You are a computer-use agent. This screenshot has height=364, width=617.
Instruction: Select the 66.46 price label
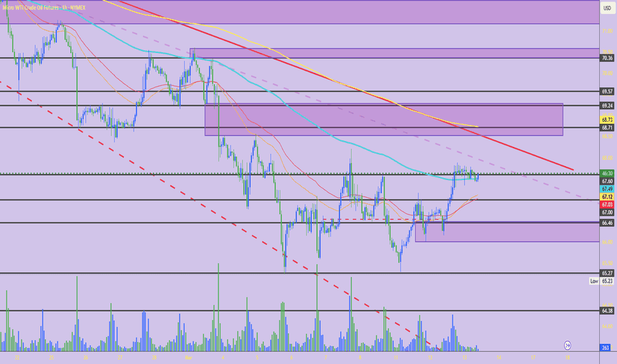tap(607, 223)
